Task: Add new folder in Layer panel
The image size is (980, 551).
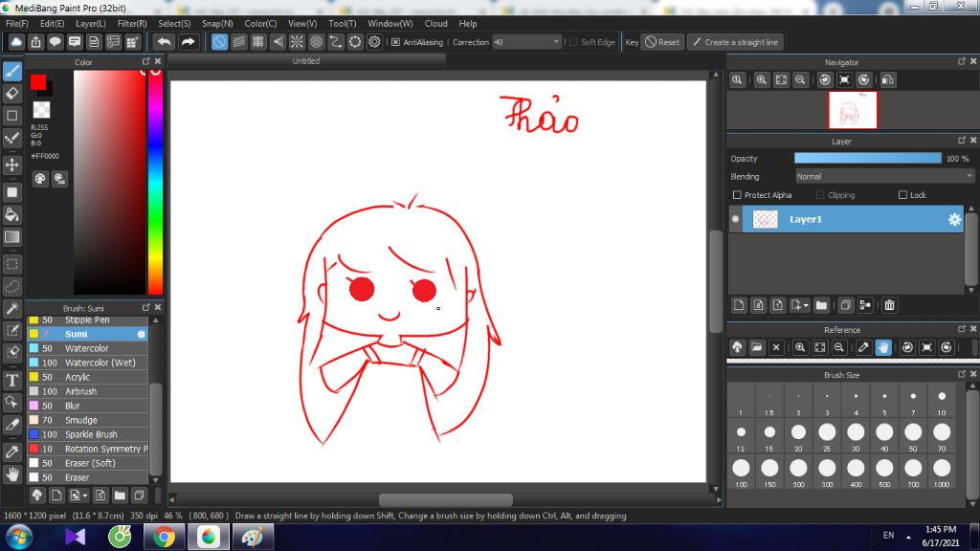Action: point(821,305)
